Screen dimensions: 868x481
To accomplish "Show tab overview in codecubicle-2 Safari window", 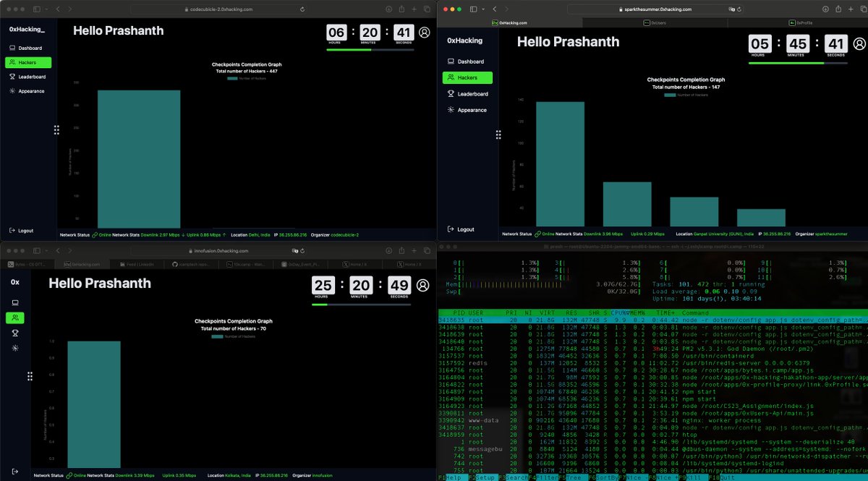I will click(x=427, y=9).
